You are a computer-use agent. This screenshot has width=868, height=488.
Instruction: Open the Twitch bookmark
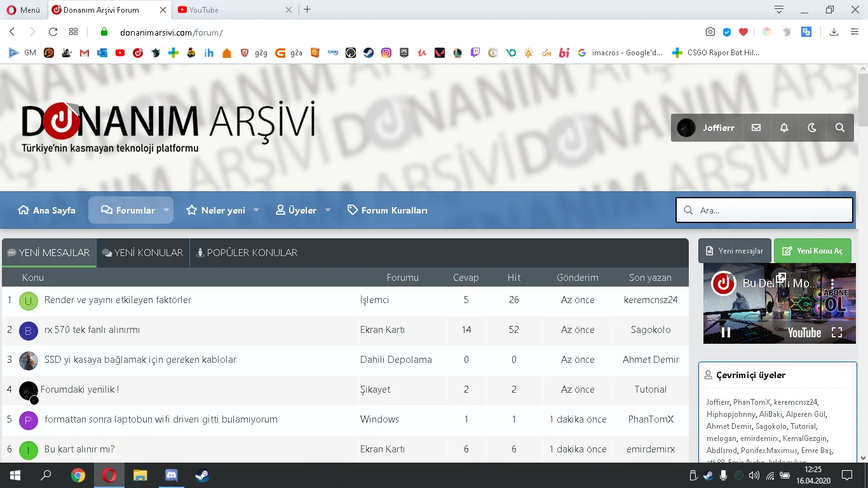[475, 53]
